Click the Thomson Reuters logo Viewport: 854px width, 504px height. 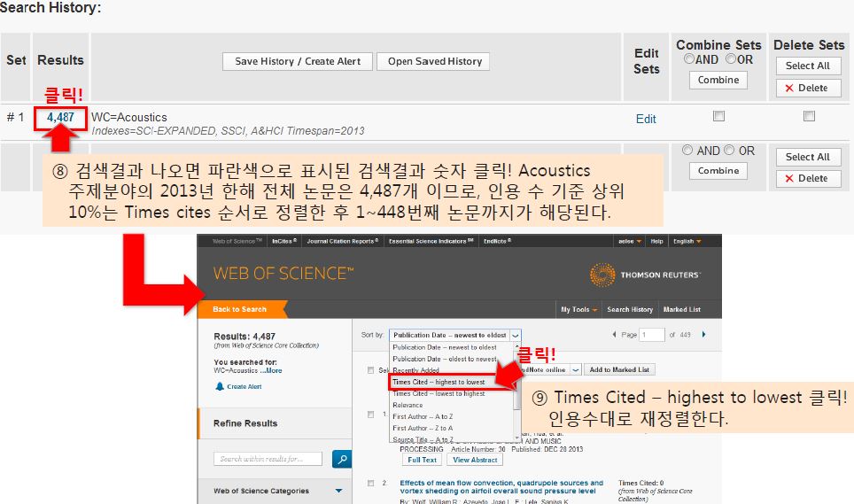tap(646, 275)
